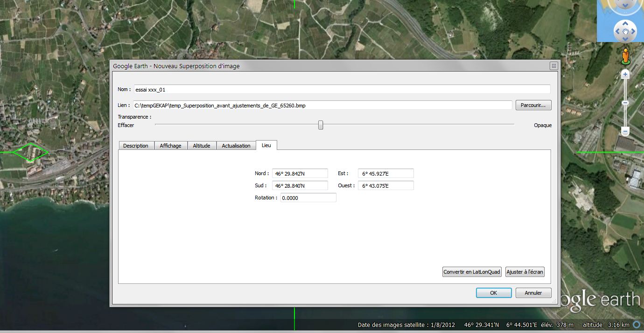Select the Altitude tab
The height and width of the screenshot is (333, 644).
pos(202,146)
